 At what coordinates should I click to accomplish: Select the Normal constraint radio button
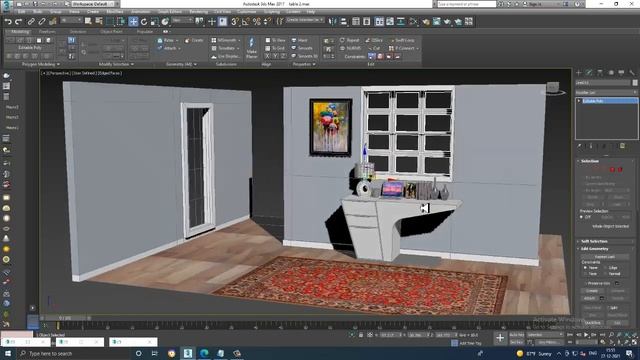tap(605, 274)
